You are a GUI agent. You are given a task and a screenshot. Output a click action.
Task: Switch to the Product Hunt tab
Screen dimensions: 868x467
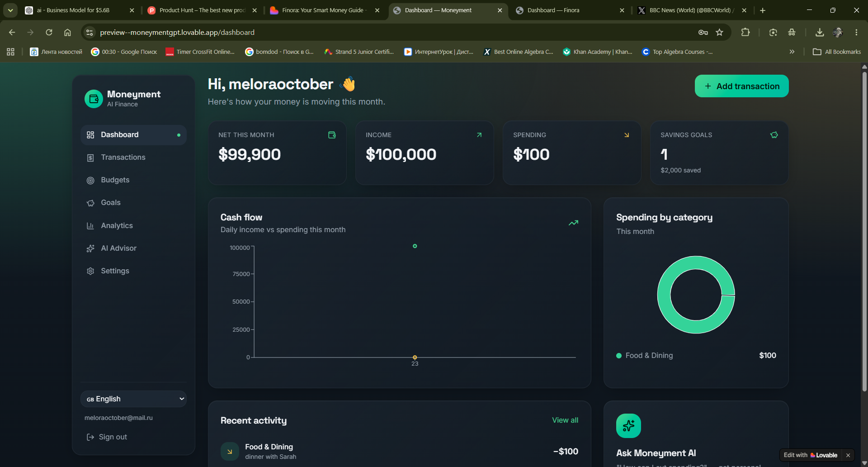202,10
